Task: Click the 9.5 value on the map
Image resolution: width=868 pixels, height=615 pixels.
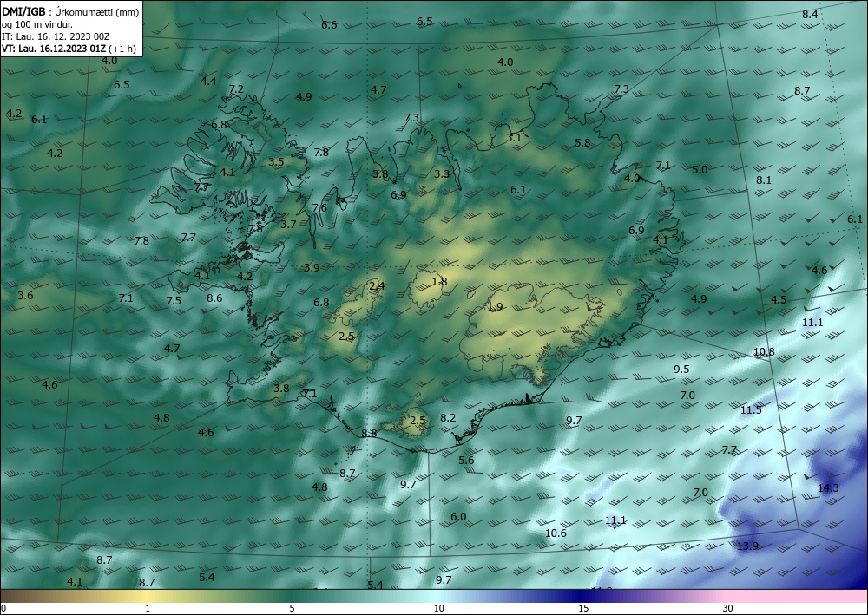Action: click(681, 370)
